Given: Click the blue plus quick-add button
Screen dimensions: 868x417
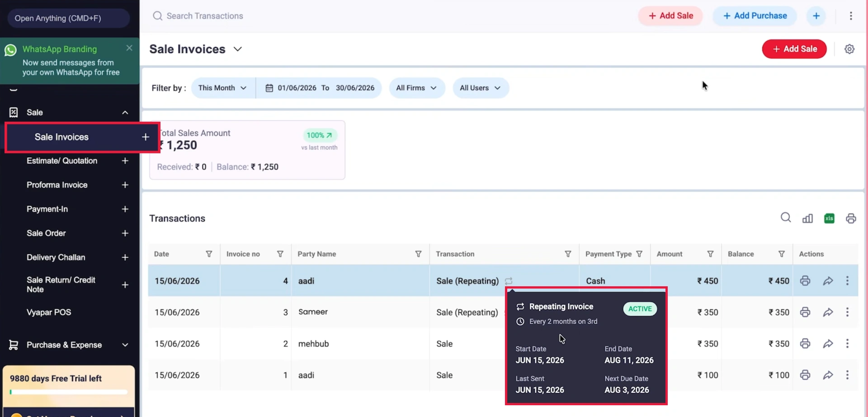Looking at the screenshot, I should (816, 16).
